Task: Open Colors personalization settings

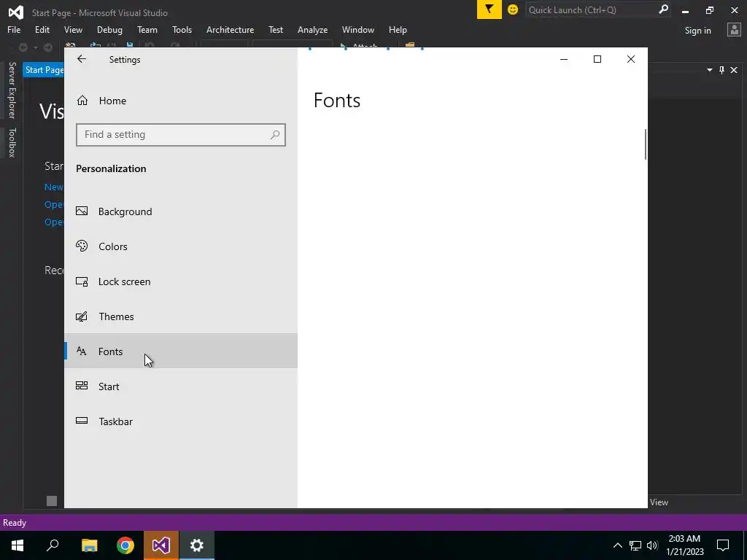Action: point(181,246)
